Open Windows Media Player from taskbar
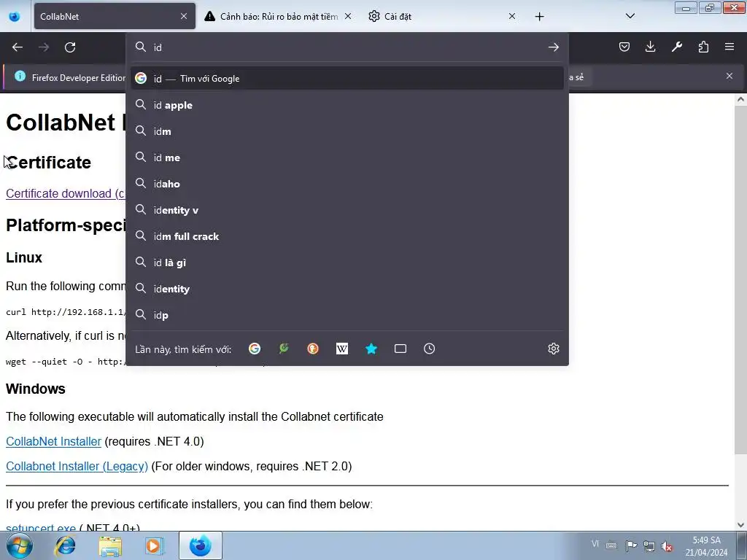Viewport: 747px width, 560px height. (x=154, y=545)
